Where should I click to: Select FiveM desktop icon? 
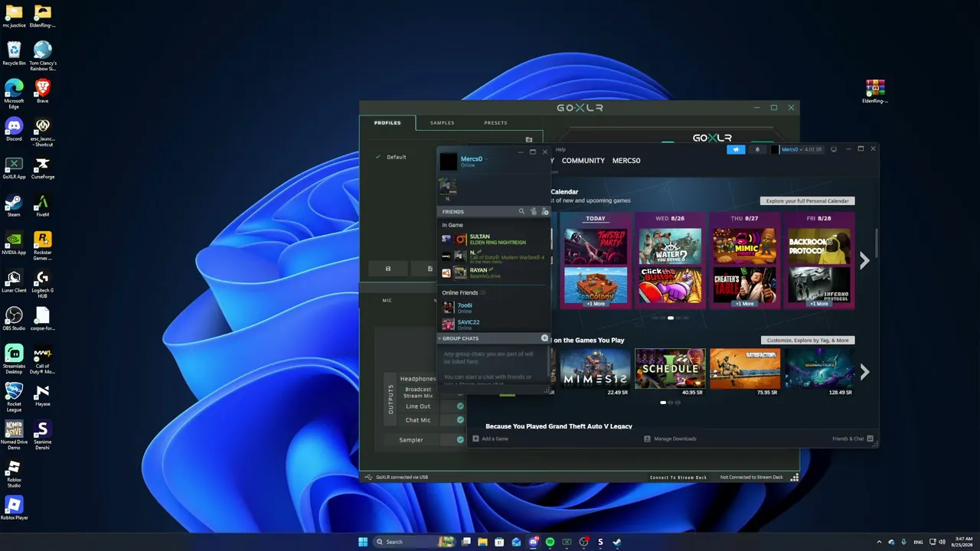(42, 205)
